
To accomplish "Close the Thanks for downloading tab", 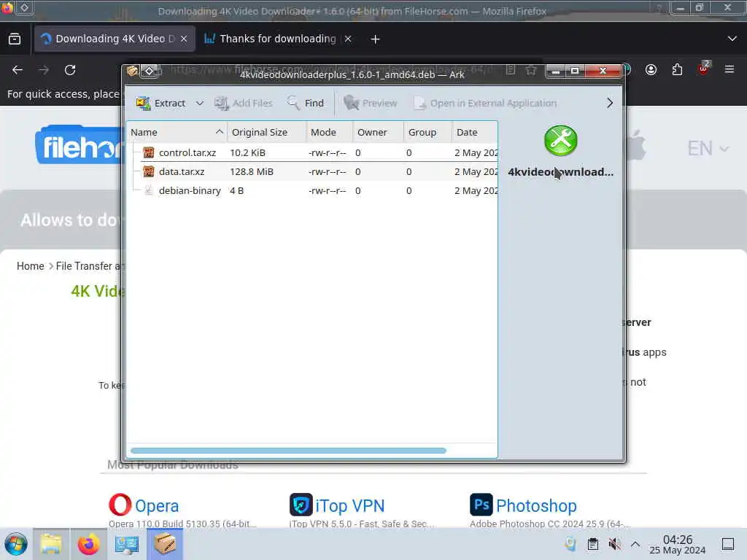I will click(348, 39).
